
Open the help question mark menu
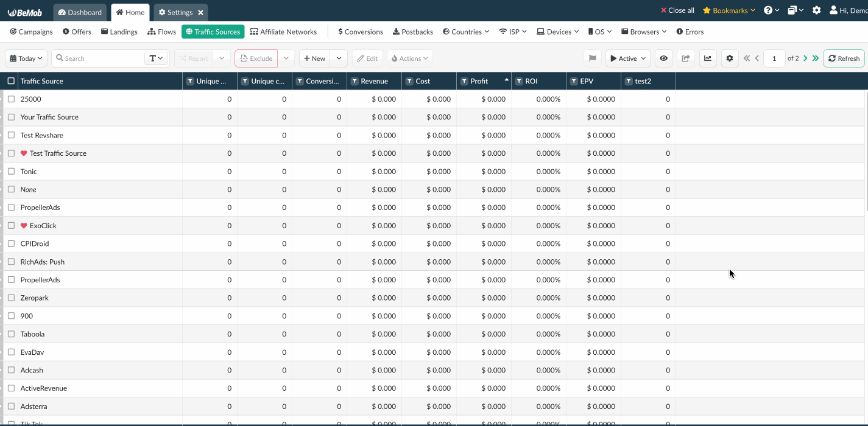coord(771,10)
